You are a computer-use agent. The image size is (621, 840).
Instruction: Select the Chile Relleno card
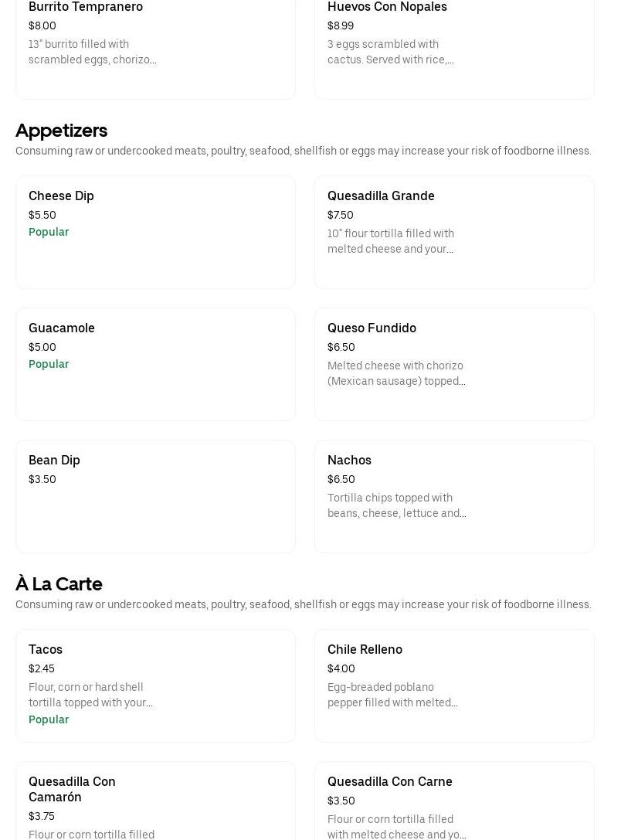point(454,685)
